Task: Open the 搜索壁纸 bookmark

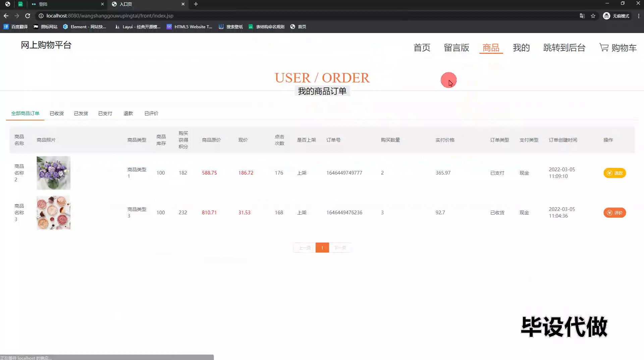Action: point(230,27)
